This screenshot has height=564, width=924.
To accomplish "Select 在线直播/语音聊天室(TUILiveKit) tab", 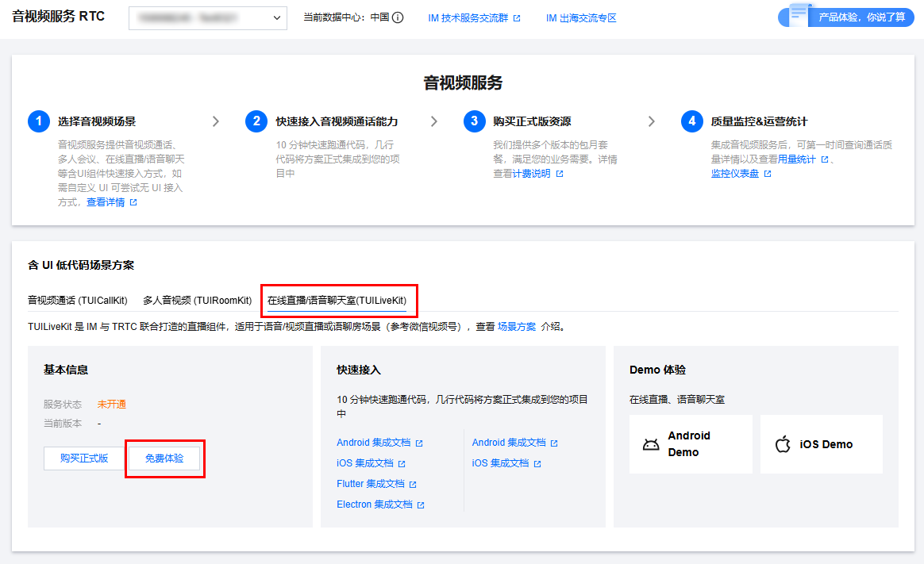I will click(x=337, y=301).
